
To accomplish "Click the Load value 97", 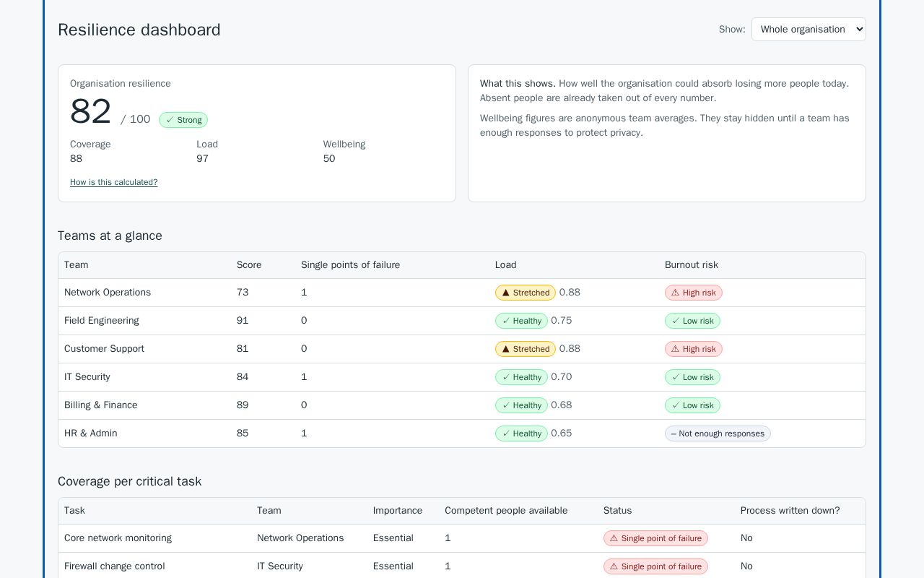I will pos(203,159).
